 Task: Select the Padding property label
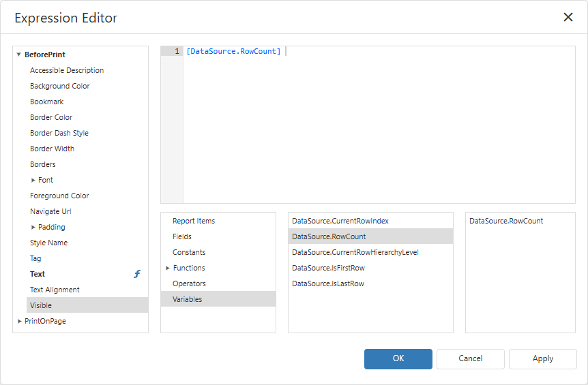(51, 228)
